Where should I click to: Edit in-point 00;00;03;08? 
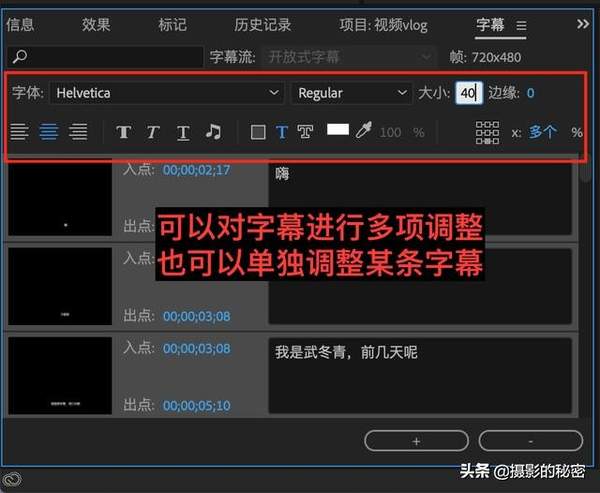point(197,349)
